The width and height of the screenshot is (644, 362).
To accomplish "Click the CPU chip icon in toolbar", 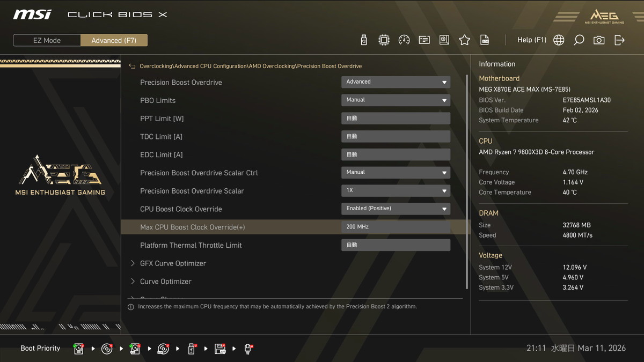I will click(384, 40).
